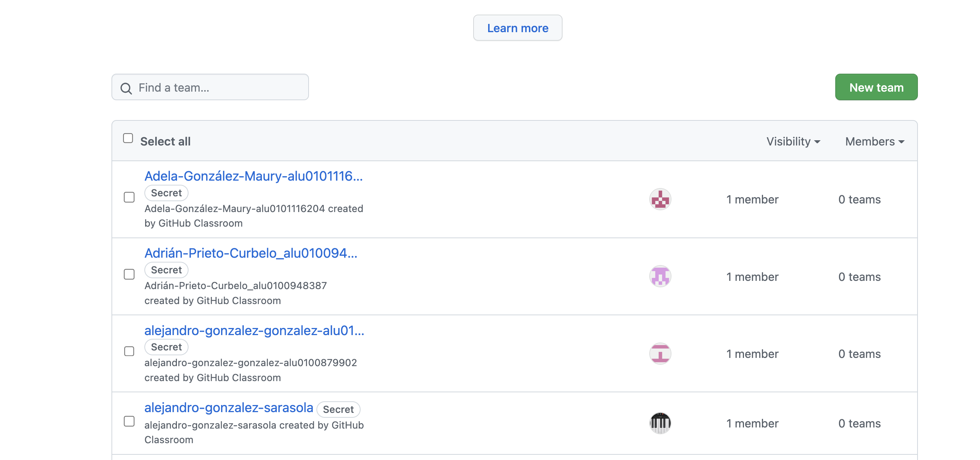Focus the Find a team search field

click(210, 87)
